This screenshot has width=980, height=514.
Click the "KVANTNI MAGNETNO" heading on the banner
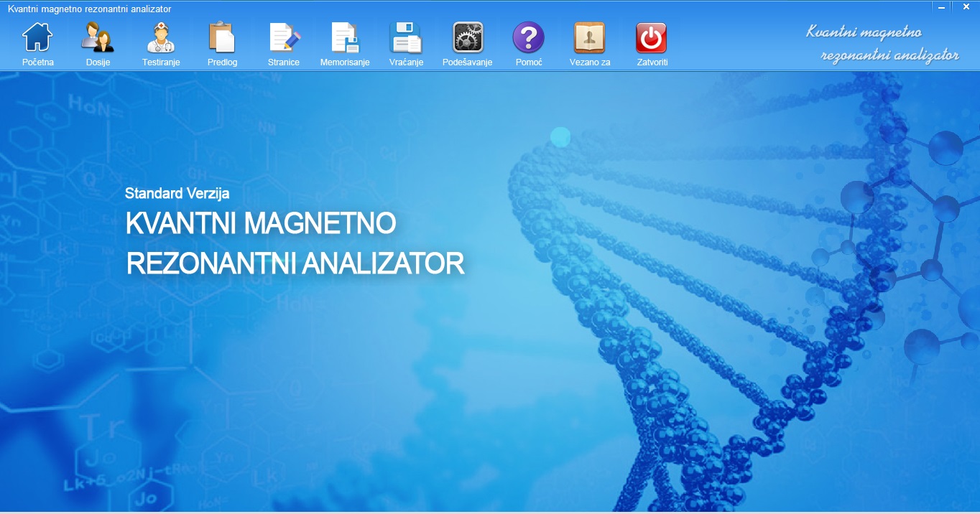tap(261, 224)
